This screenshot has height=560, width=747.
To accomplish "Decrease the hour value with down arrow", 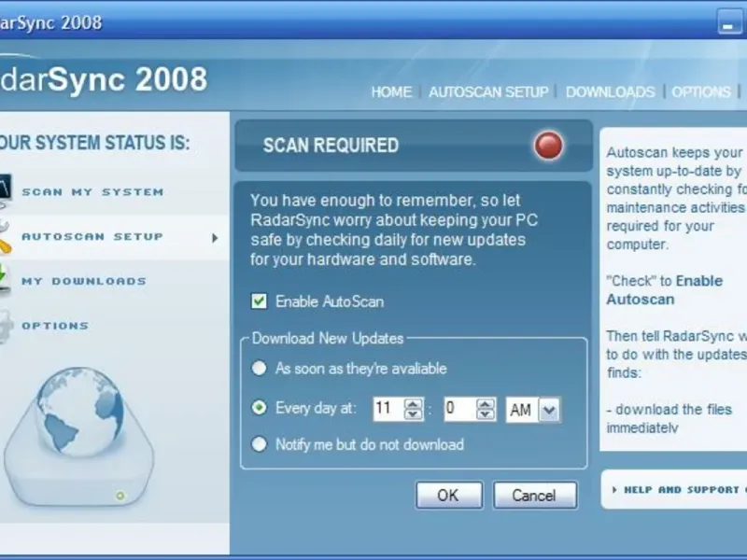I will pos(413,414).
